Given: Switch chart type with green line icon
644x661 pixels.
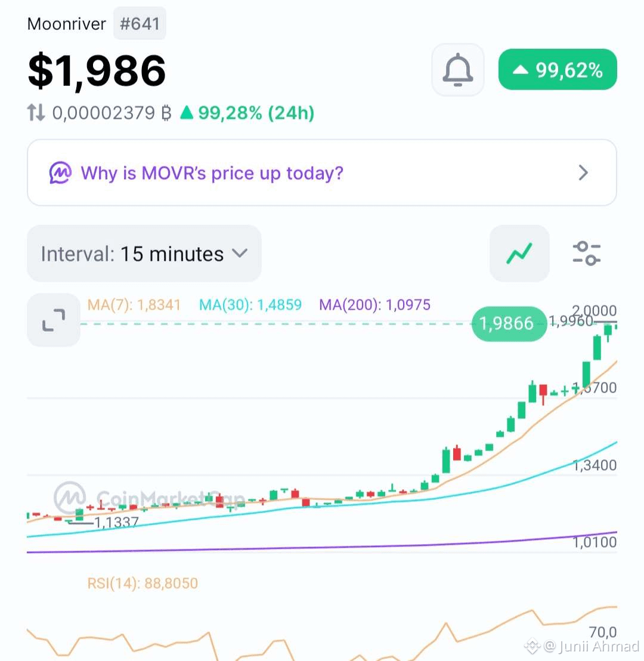Looking at the screenshot, I should [519, 253].
